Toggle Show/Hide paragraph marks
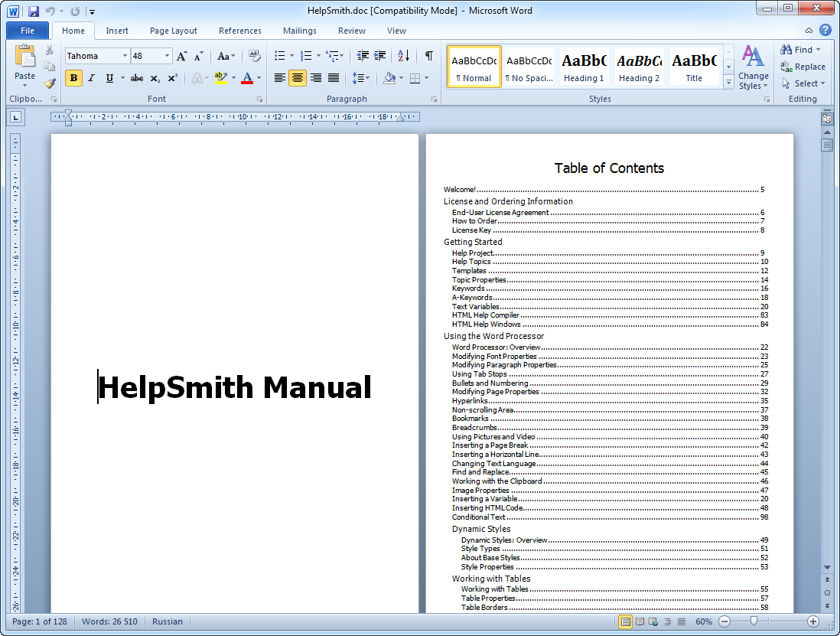The height and width of the screenshot is (636, 840). click(x=429, y=56)
